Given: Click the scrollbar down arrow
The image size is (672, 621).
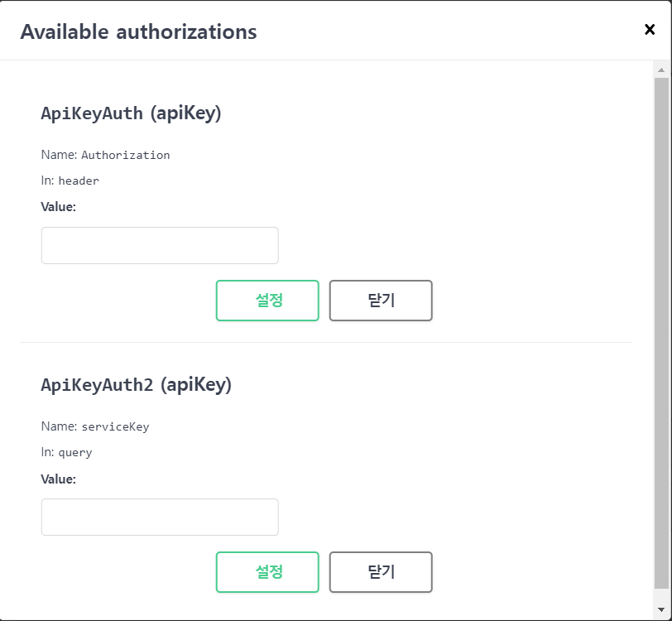Looking at the screenshot, I should (x=661, y=609).
